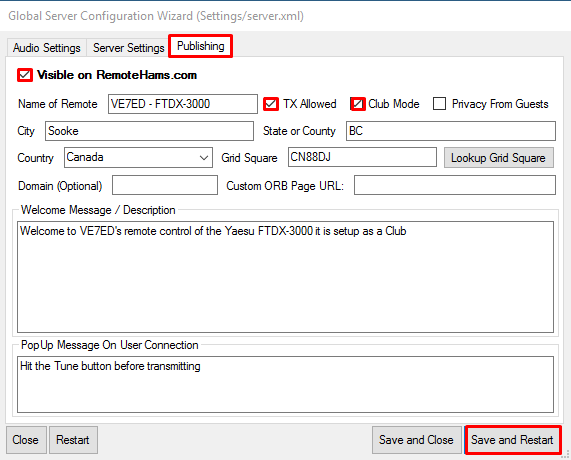The width and height of the screenshot is (571, 460).
Task: Toggle Visible on RemoteHams.com checkbox
Action: pyautogui.click(x=25, y=75)
